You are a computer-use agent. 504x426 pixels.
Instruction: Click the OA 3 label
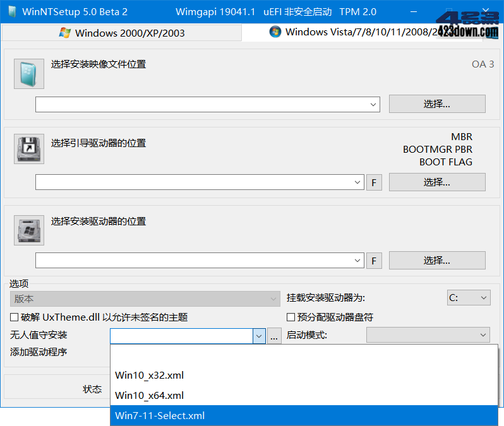coord(483,64)
